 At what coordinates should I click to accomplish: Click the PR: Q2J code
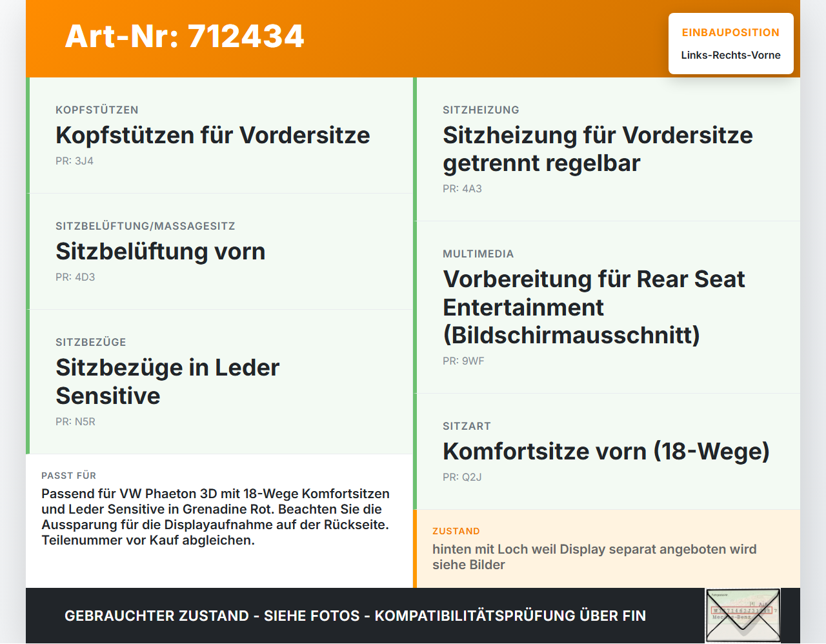click(x=462, y=477)
